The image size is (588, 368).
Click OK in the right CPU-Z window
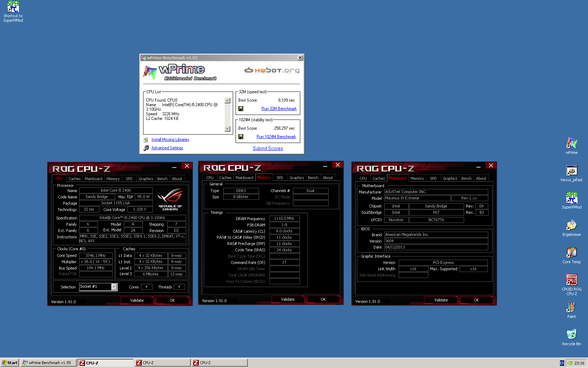pyautogui.click(x=476, y=300)
